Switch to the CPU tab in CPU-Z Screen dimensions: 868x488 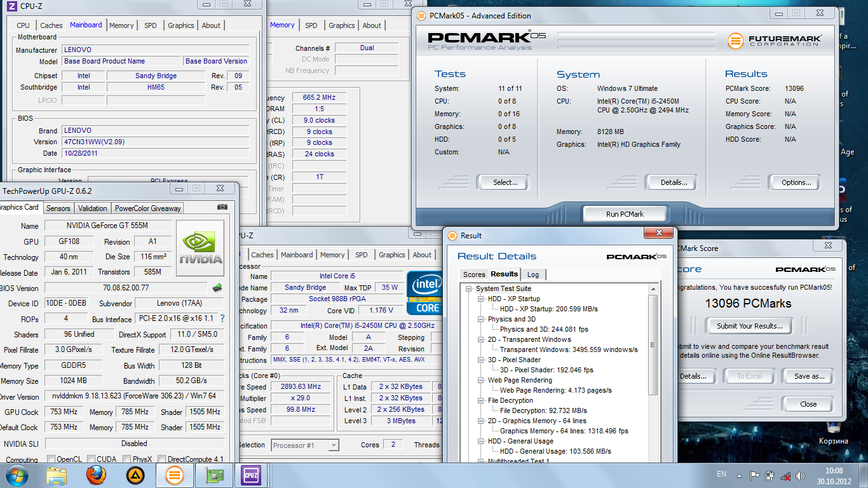pyautogui.click(x=23, y=25)
